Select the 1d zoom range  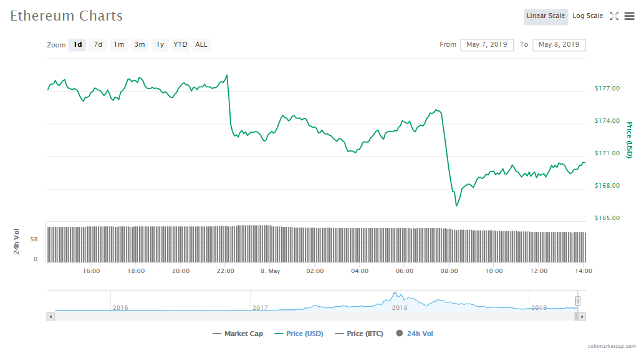pyautogui.click(x=77, y=45)
